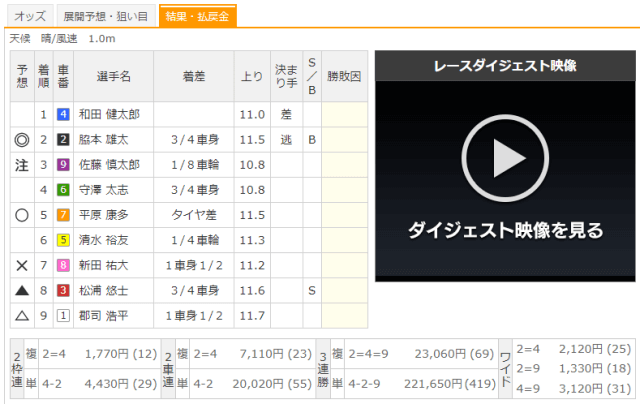The height and width of the screenshot is (404, 640).
Task: Click the 4-2-9 trifecta combination
Action: click(x=364, y=384)
